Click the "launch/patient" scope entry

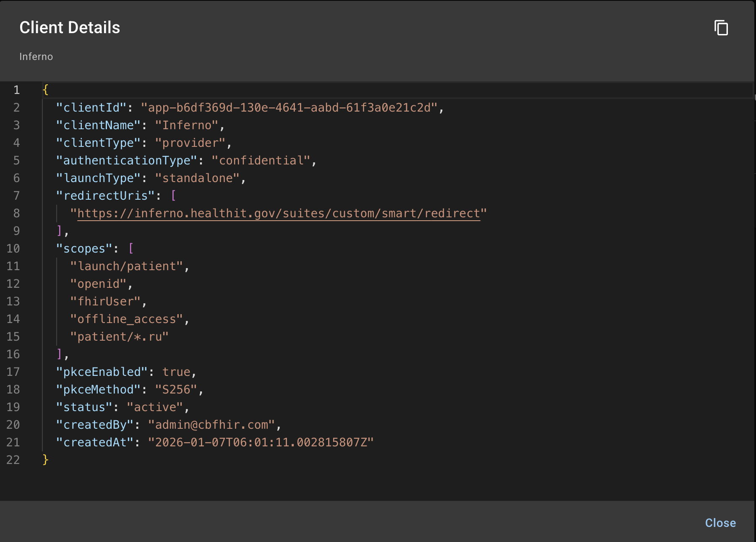point(127,266)
